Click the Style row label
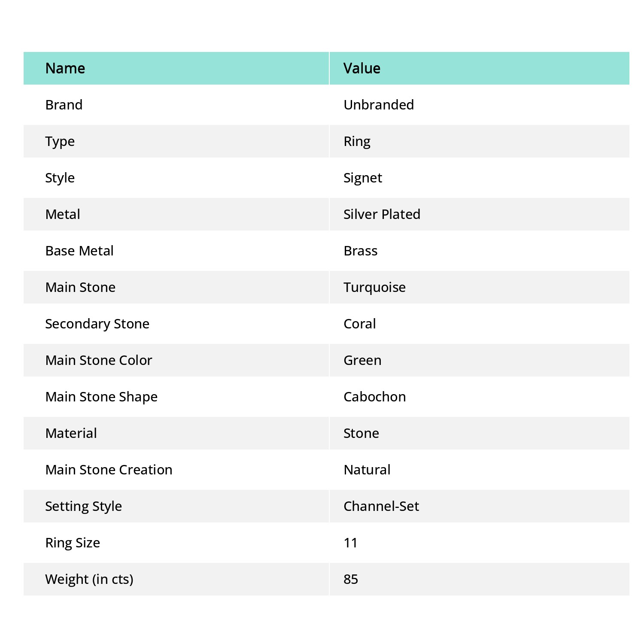Viewport: 644px width, 644px height. [x=60, y=178]
